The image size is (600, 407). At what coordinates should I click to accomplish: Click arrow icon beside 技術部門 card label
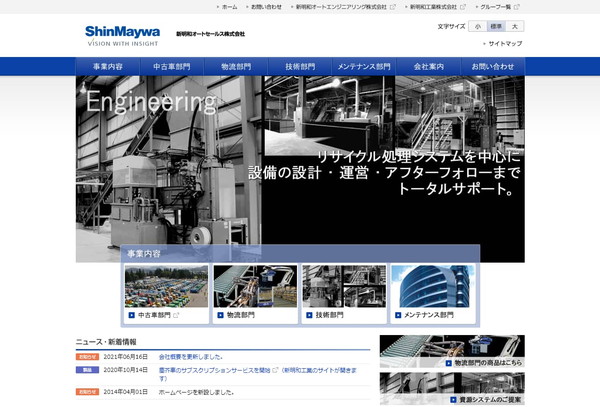point(309,315)
